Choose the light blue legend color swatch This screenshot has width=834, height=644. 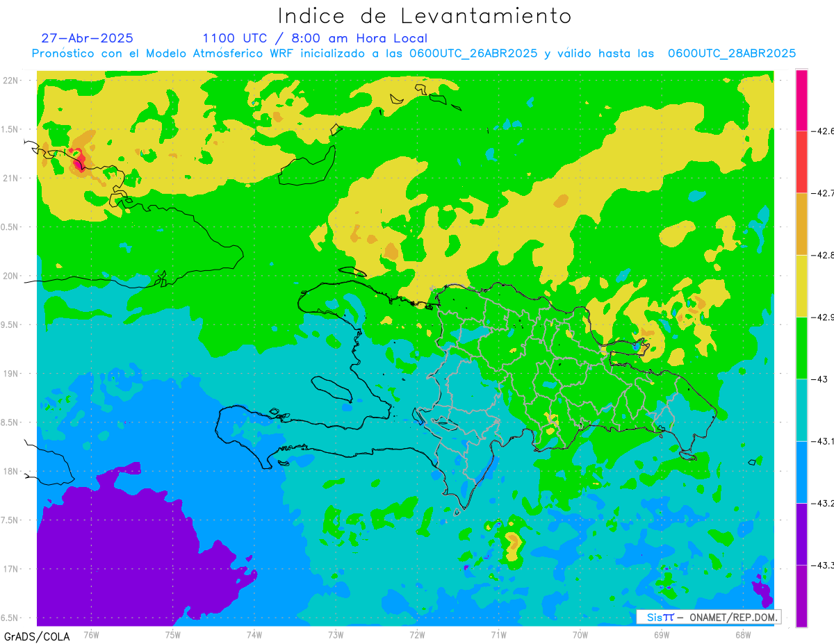[x=801, y=472]
